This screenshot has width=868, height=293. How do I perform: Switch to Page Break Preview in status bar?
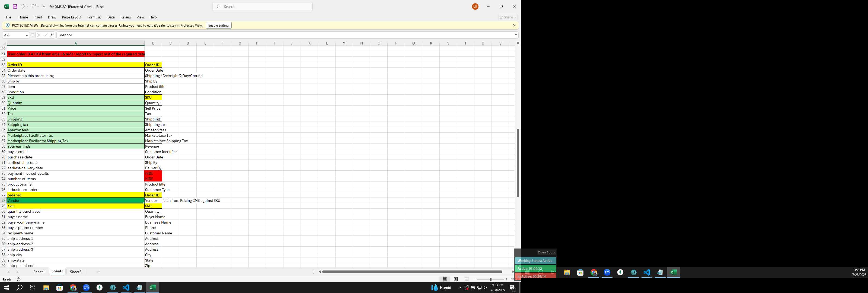click(x=466, y=279)
